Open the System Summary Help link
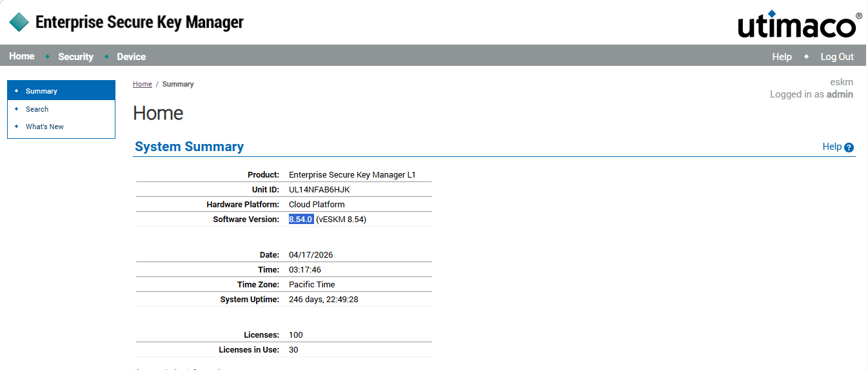Screen dimensions: 868x370 (832, 147)
